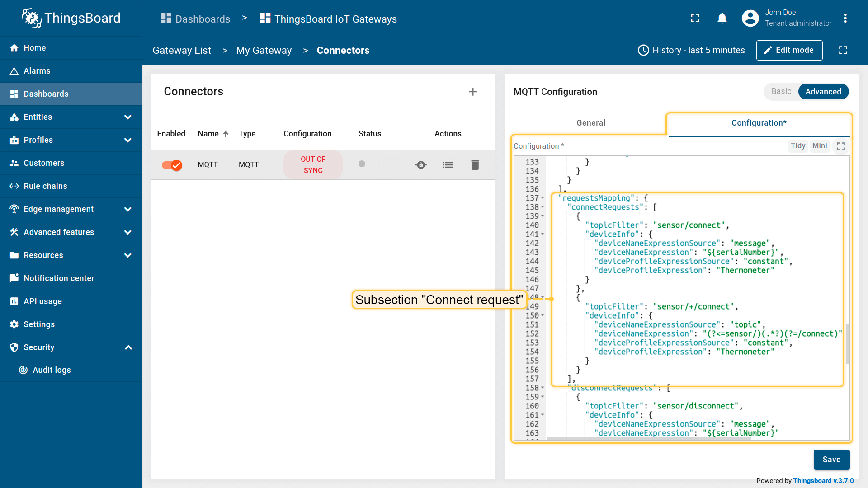Screen dimensions: 868x488
Task: Open the General tab
Action: [x=591, y=123]
